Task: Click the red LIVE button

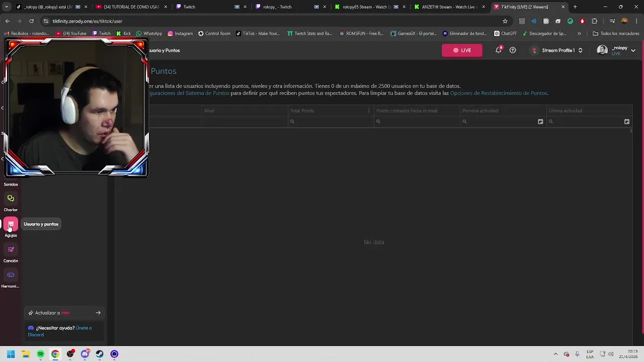Action: click(462, 50)
